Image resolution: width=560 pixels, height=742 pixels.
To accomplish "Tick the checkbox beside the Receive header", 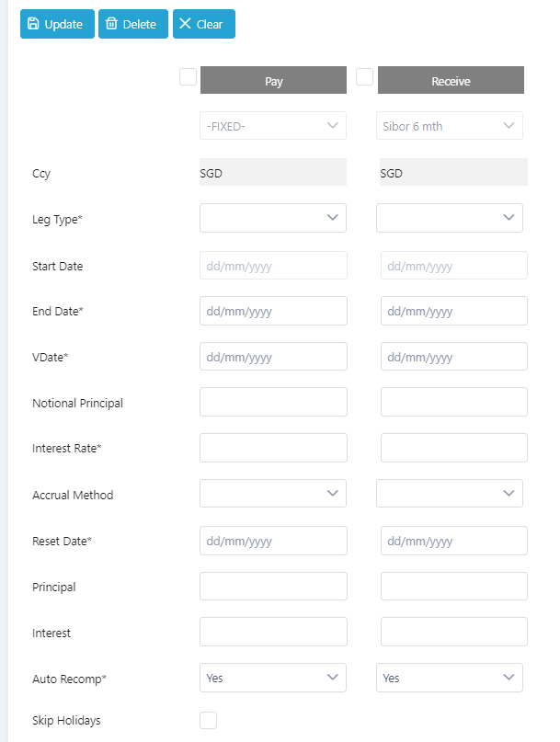I will pyautogui.click(x=364, y=76).
